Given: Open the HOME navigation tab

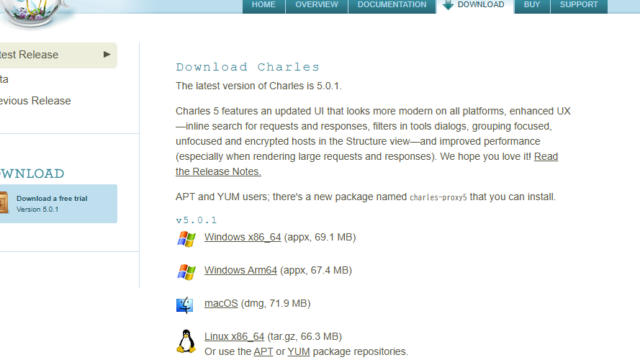Looking at the screenshot, I should coord(264,6).
